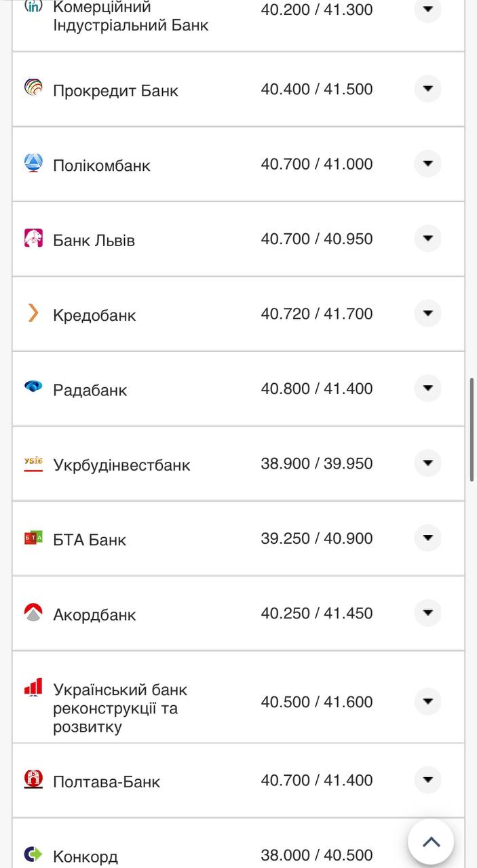This screenshot has height=868, width=477.
Task: Open the Радабанк bank name link
Action: tap(90, 390)
